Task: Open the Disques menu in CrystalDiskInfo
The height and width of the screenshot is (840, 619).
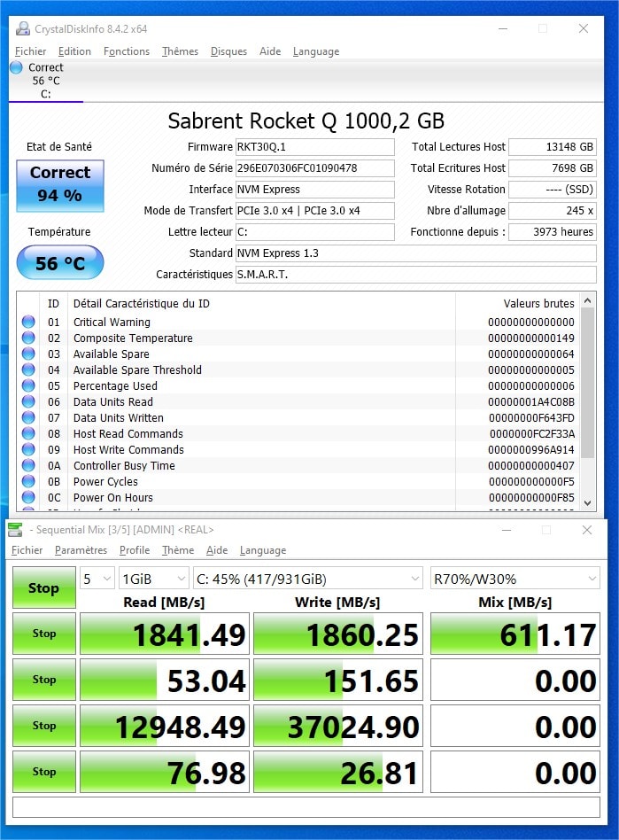Action: click(x=228, y=51)
